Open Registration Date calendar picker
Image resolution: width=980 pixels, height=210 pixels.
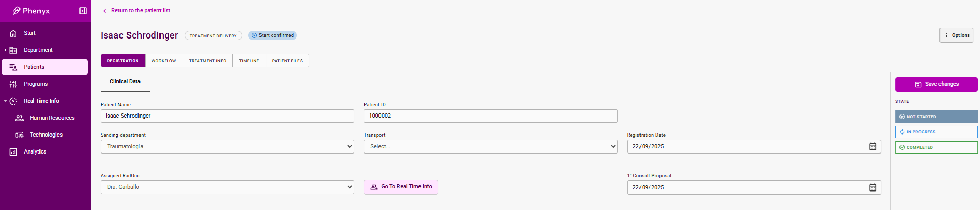point(872,147)
